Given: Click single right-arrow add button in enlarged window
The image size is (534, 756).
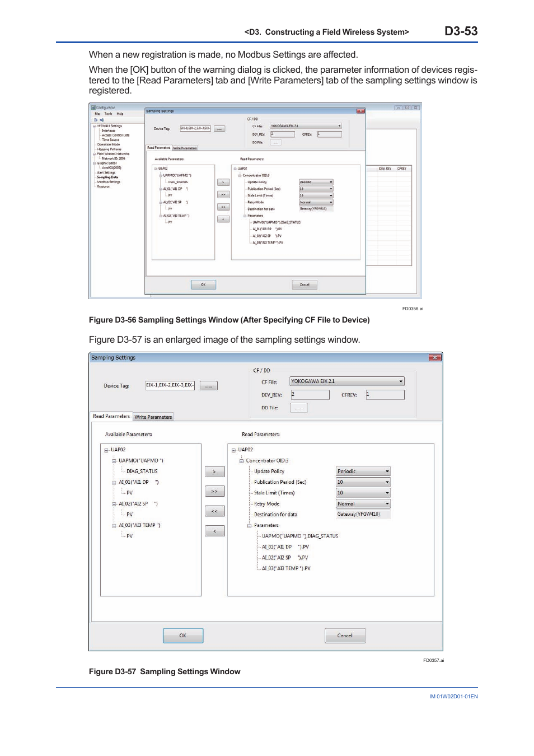Looking at the screenshot, I should (215, 472).
